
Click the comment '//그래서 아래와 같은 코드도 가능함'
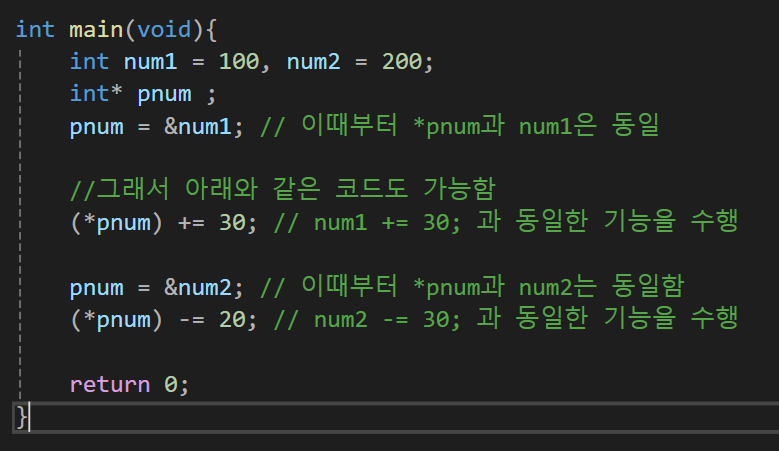(x=283, y=189)
